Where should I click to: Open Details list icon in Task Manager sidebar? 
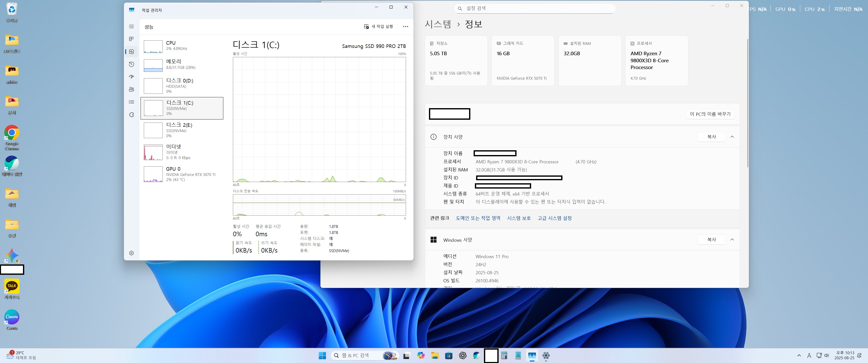(131, 102)
